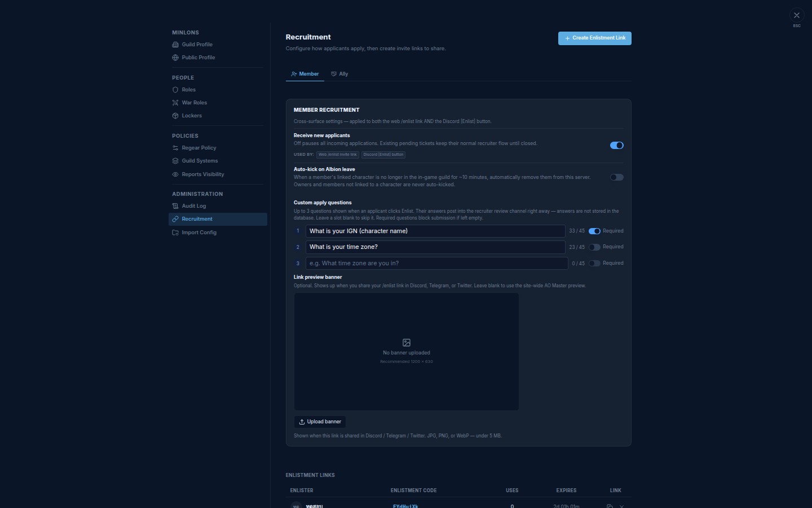Click the ENLISTMENT CODE column header

[413, 491]
